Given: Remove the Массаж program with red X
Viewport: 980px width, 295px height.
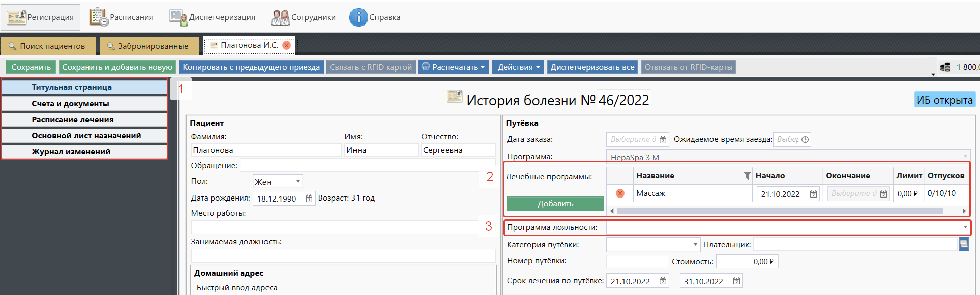Looking at the screenshot, I should (x=620, y=193).
